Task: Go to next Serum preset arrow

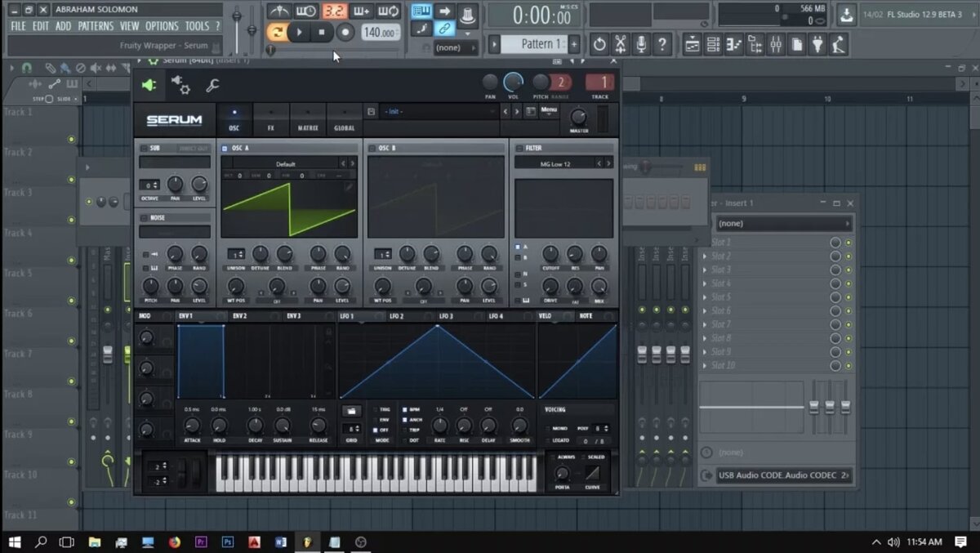Action: point(516,111)
